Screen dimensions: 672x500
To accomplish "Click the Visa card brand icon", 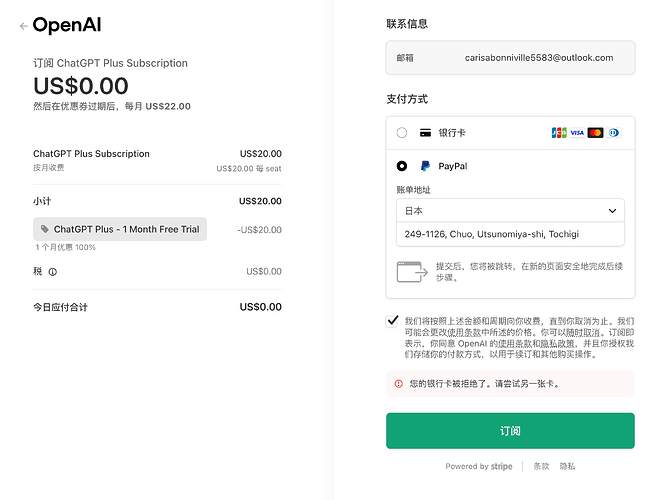I will 577,132.
